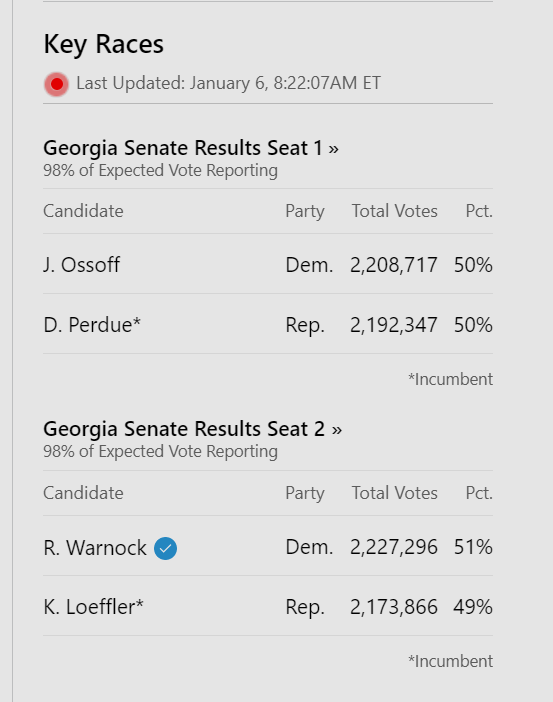Click the Key Races heading
Viewport: 553px width, 702px height.
103,44
